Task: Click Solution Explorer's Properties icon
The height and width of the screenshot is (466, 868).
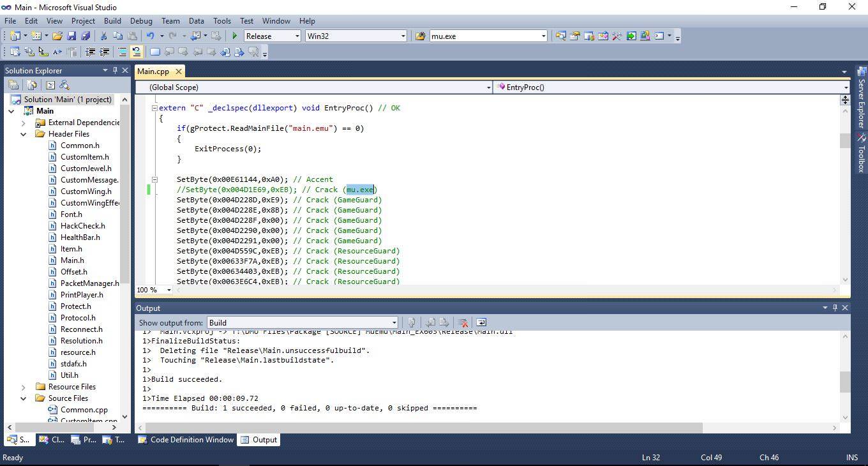Action: coord(13,85)
